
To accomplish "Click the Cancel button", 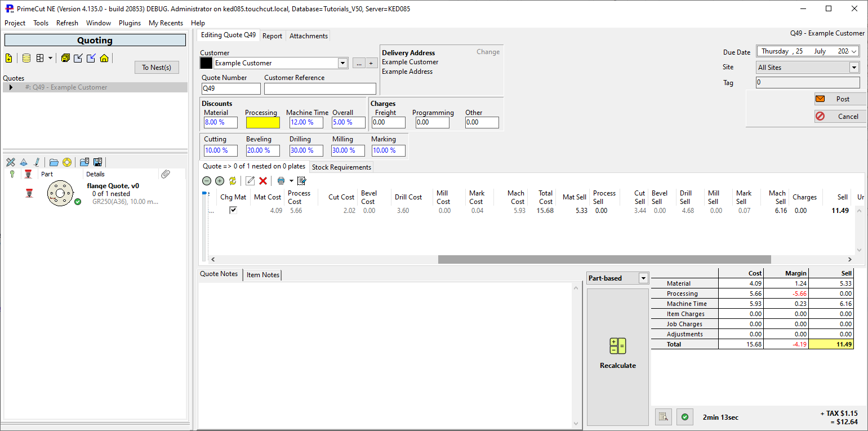I will click(840, 116).
